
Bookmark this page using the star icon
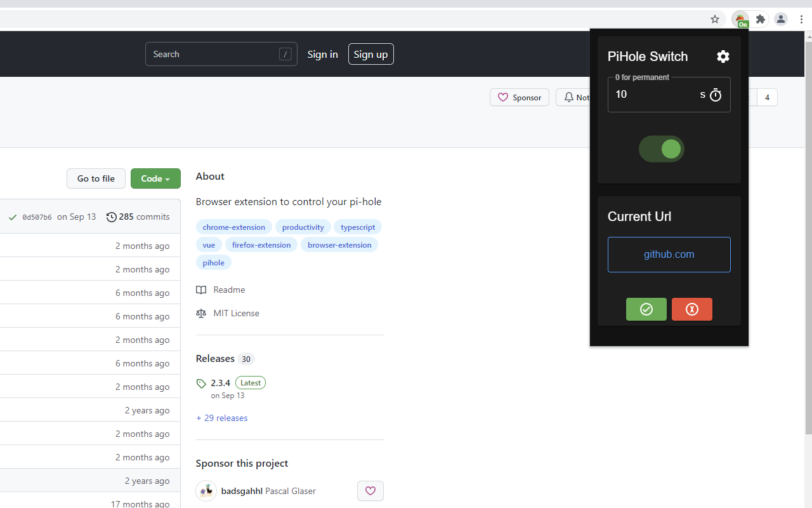tap(715, 19)
